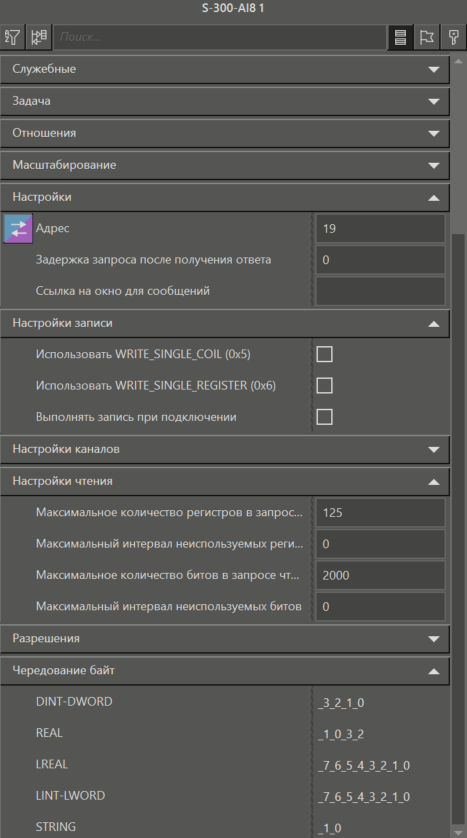The width and height of the screenshot is (467, 838).
Task: Enable Использовать WRITE_SINGLE_COIL (0x5) checkbox
Action: (324, 354)
